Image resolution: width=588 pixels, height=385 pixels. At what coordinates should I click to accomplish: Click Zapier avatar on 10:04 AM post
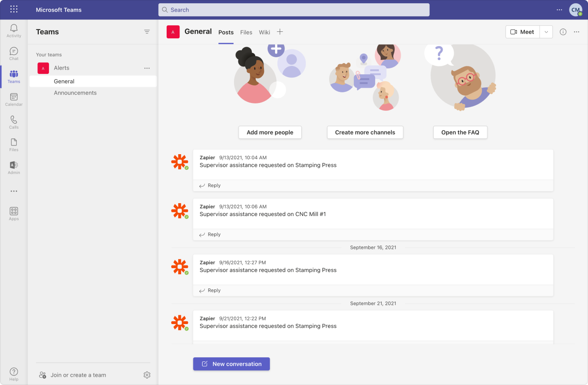[x=180, y=162]
